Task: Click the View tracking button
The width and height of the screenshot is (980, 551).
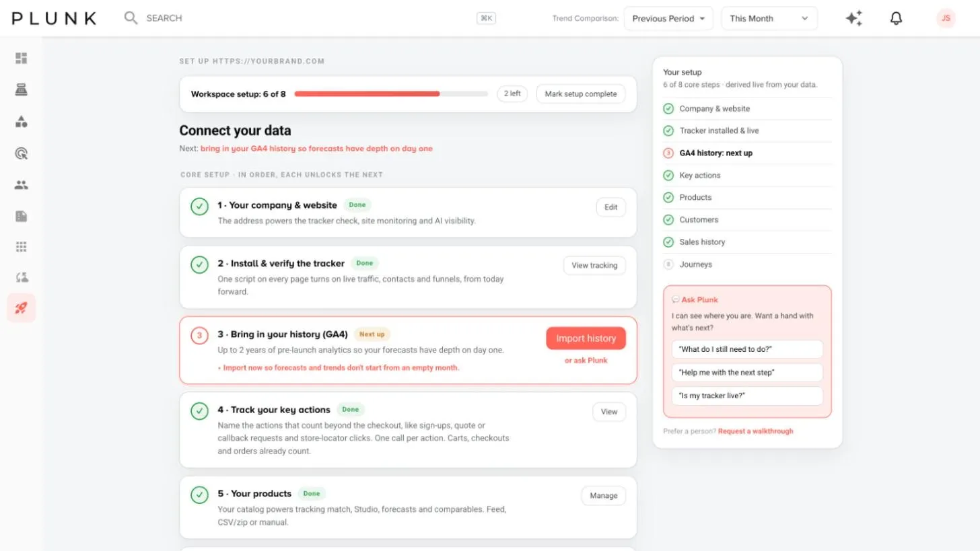Action: (594, 266)
